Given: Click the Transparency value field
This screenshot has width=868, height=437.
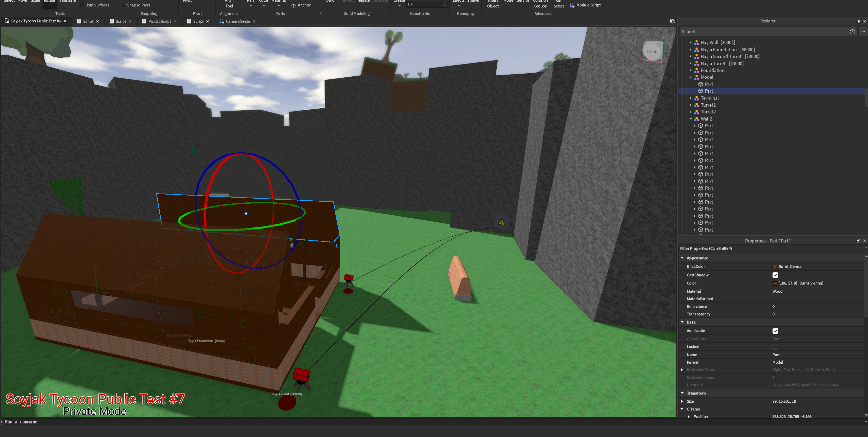Looking at the screenshot, I should point(817,314).
